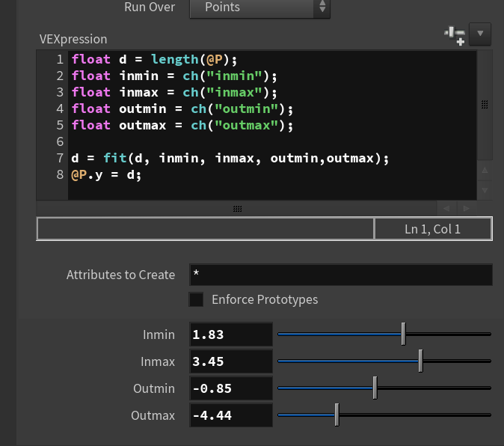The width and height of the screenshot is (504, 446).
Task: Click the Enforce Prototypes label
Action: tap(265, 299)
